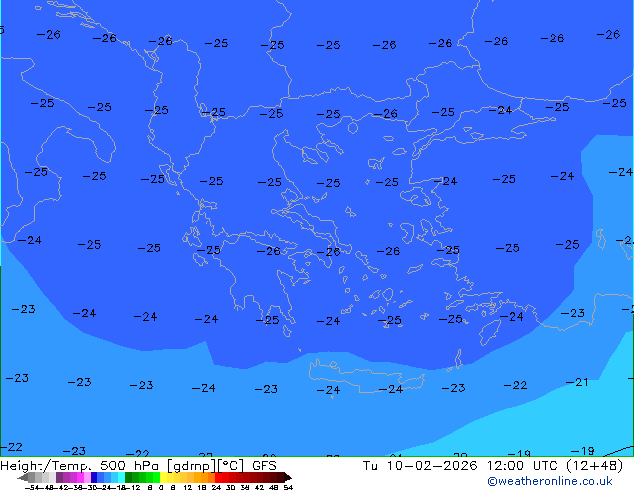Click the "-21" temperature value on map
Viewport: 634px width, 490px height.
coord(577,382)
